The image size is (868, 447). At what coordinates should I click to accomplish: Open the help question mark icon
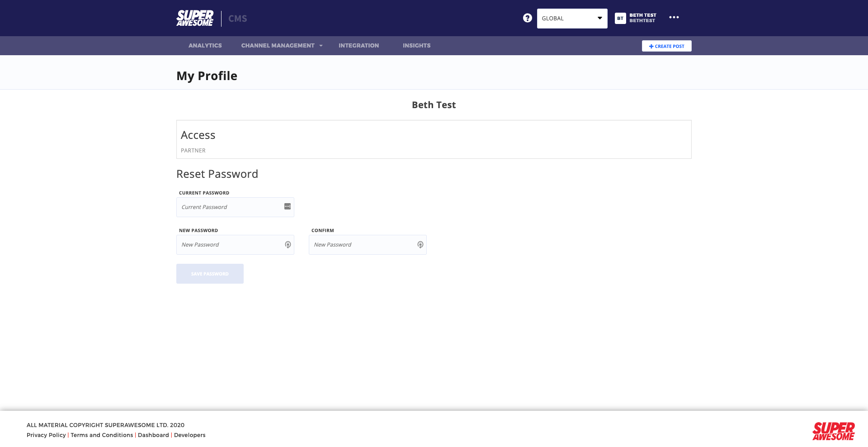coord(527,18)
